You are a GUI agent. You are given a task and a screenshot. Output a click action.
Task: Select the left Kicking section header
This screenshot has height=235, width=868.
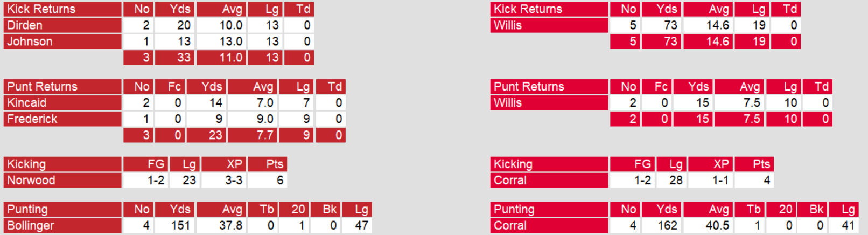pyautogui.click(x=26, y=164)
